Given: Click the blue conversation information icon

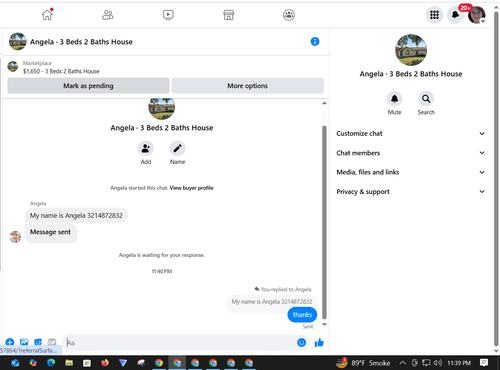Looking at the screenshot, I should tap(315, 41).
